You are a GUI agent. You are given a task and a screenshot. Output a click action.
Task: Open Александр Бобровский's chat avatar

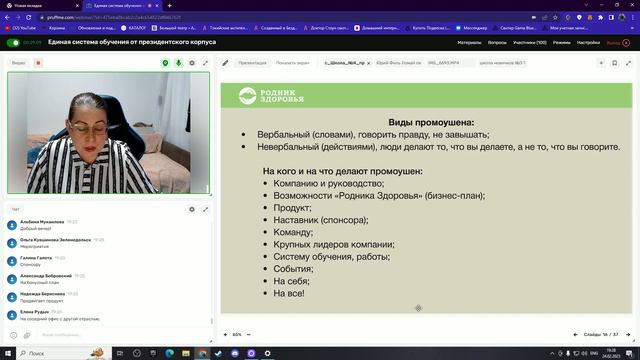[12, 279]
